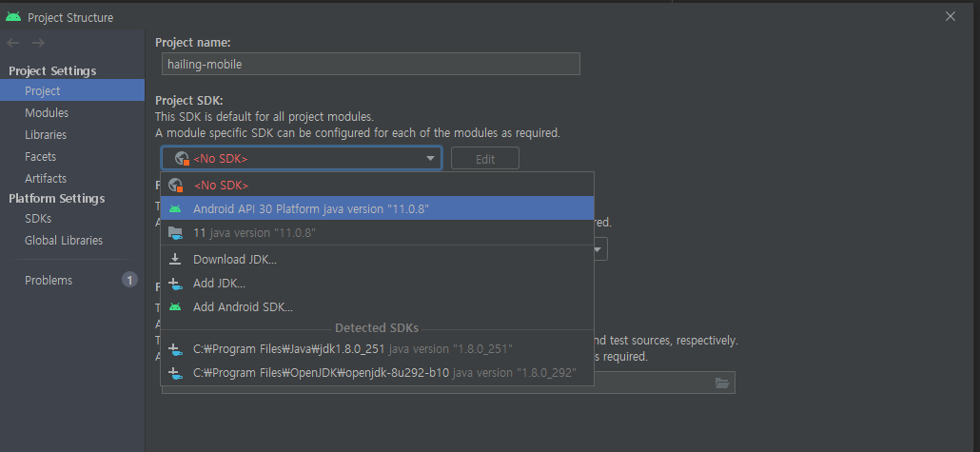The image size is (980, 452).
Task: Click the forward navigation arrow
Action: point(38,43)
